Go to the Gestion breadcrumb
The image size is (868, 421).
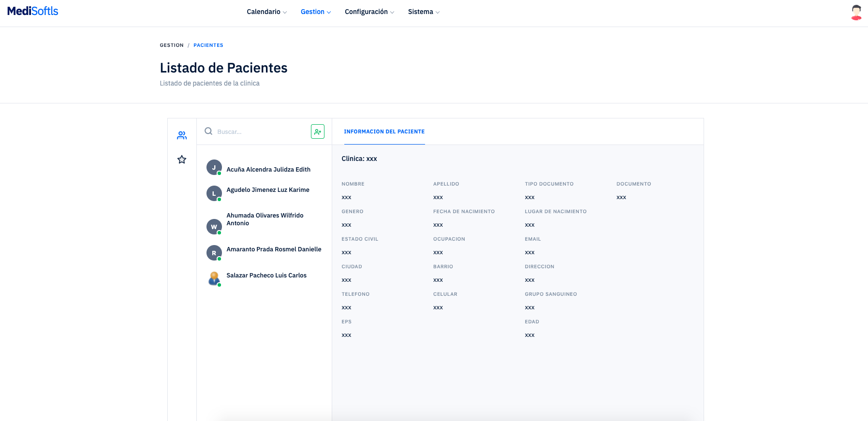click(x=172, y=45)
